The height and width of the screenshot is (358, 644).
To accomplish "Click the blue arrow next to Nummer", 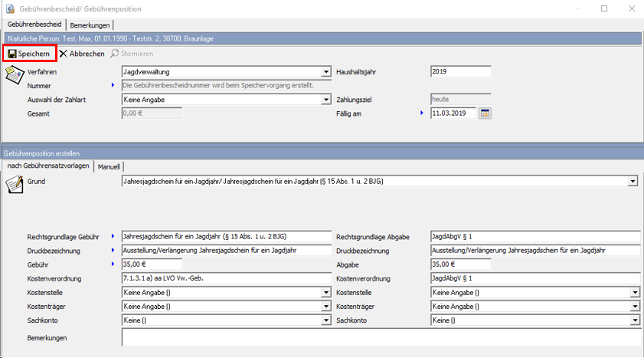I will click(x=113, y=86).
